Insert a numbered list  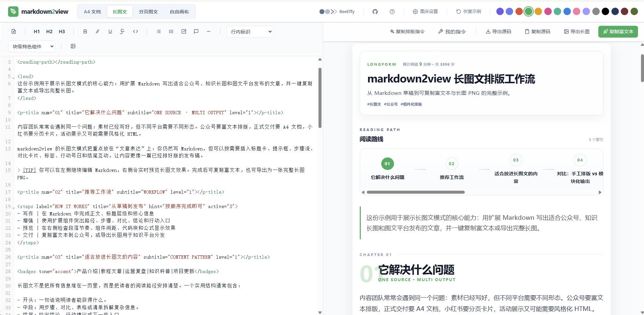coord(171,31)
